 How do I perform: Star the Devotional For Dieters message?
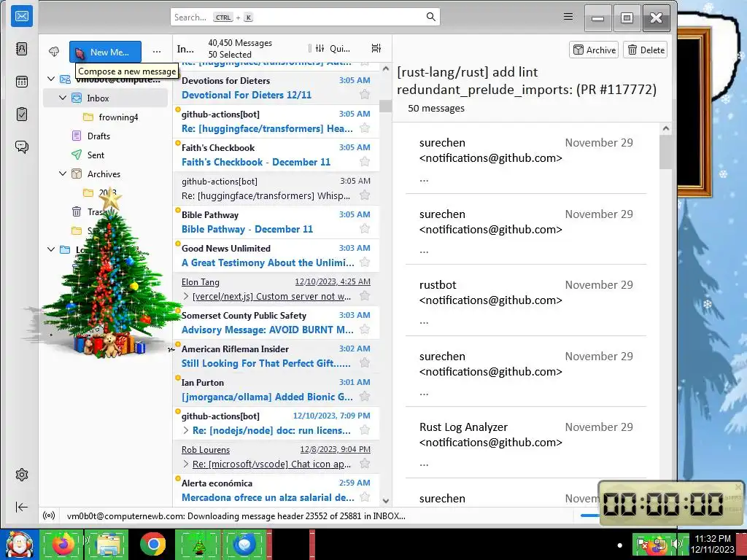365,94
